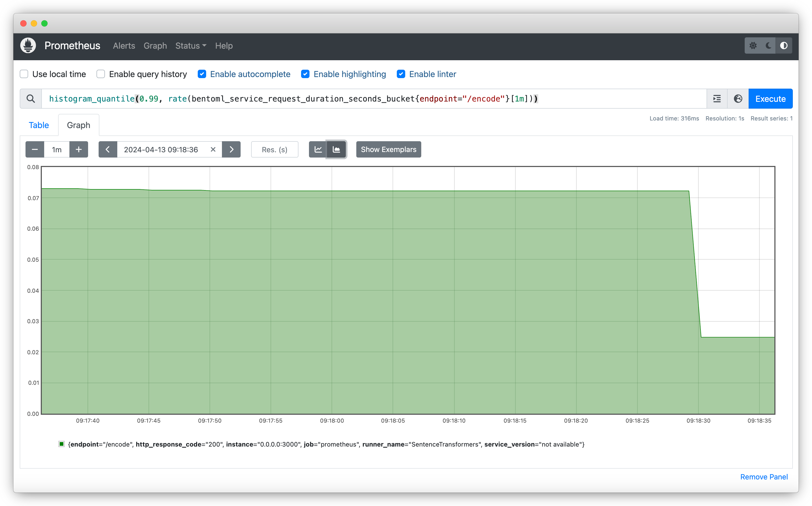The image size is (812, 506).
Task: Click the 09:18:00 x-axis label
Action: (332, 421)
